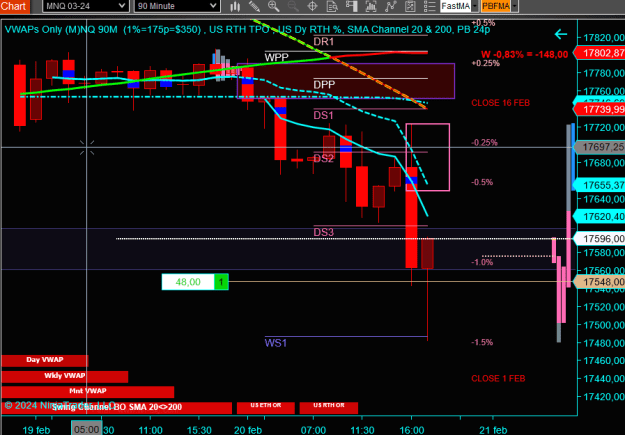Open the chart style bars icon
Image resolution: width=625 pixels, height=435 pixels.
[x=235, y=6]
